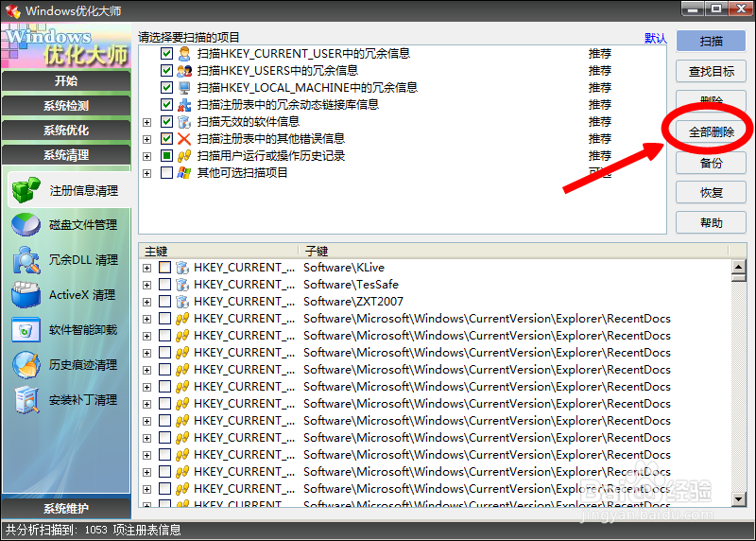Uncheck 扫描注册表中的其他错误信息
The height and width of the screenshot is (541, 756).
pos(166,139)
